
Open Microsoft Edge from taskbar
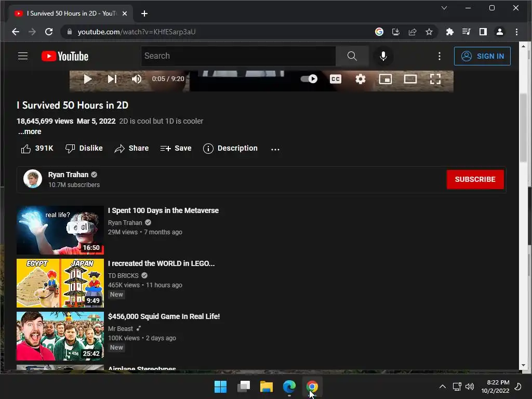289,387
